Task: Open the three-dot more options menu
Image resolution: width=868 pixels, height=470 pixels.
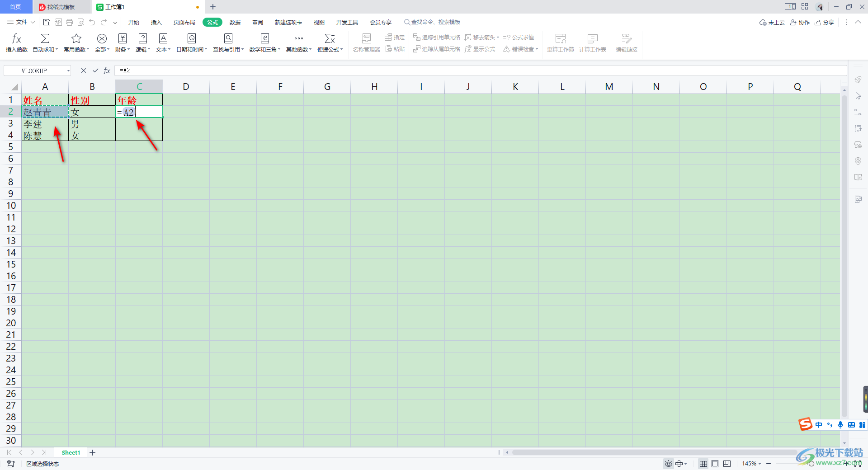Action: click(846, 22)
